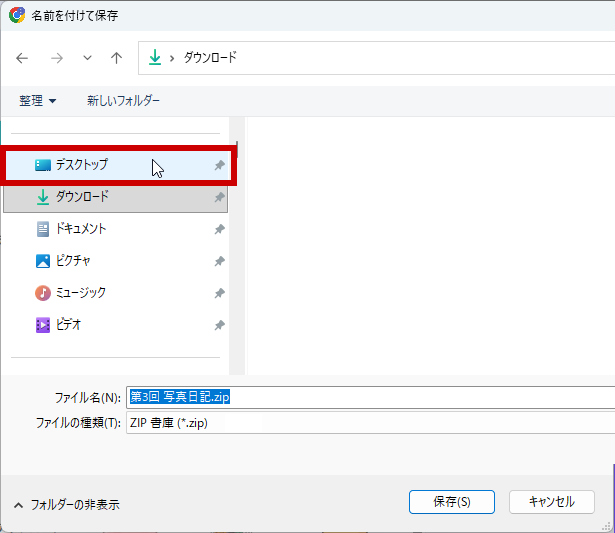Click the Chrome icon in title bar

coord(17,15)
